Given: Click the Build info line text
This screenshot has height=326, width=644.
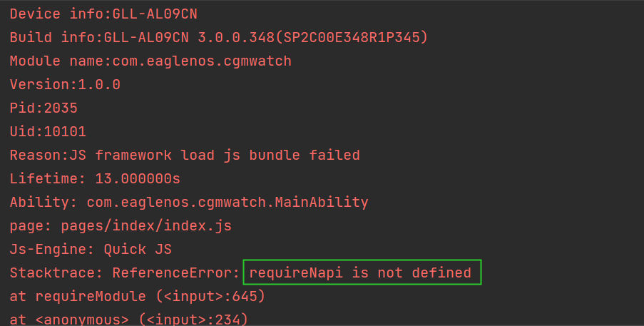Looking at the screenshot, I should pos(218,37).
